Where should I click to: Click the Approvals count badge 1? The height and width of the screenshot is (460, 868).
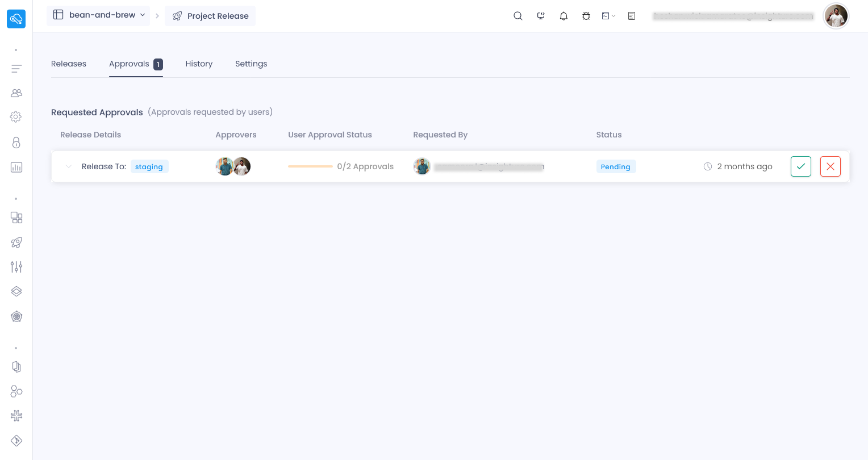click(x=158, y=64)
